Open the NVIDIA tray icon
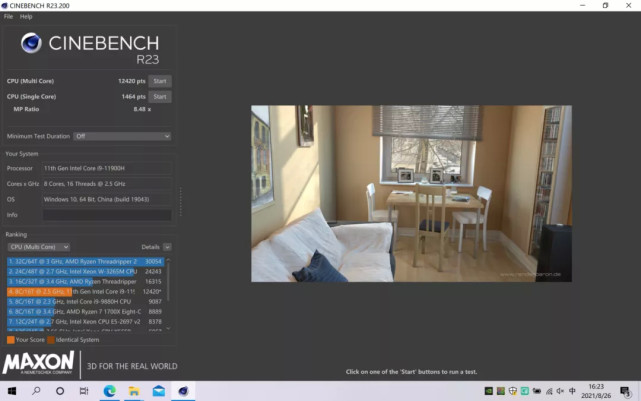641x401 pixels. 489,391
